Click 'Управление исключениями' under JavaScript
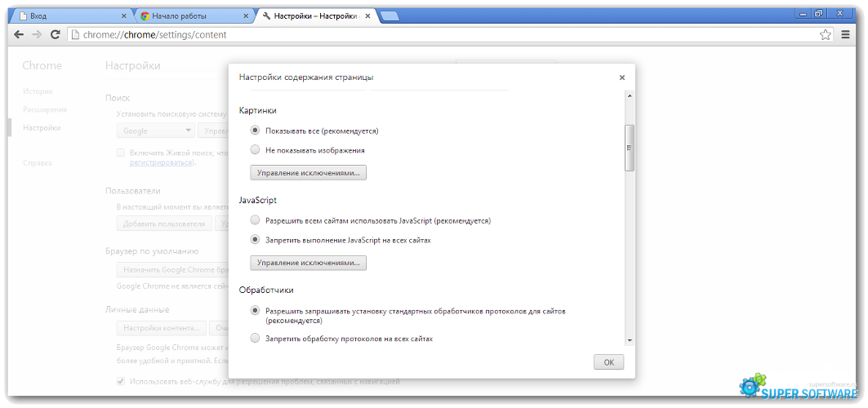Screen dimensions: 868x408 click(309, 263)
